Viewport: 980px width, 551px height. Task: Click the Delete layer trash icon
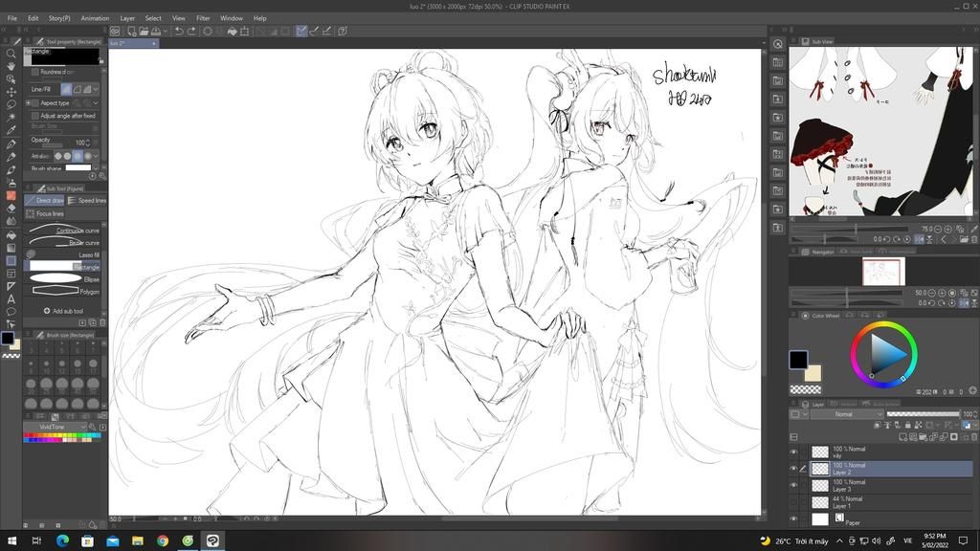coord(973,436)
